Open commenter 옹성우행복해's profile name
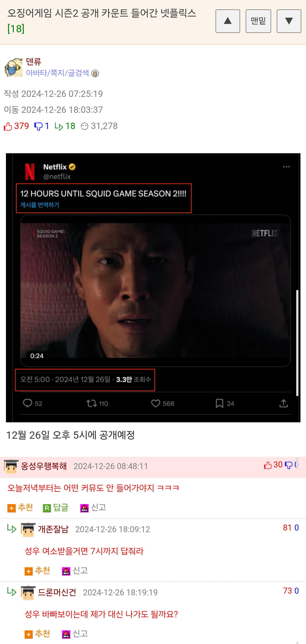Image resolution: width=306 pixels, height=644 pixels. click(x=44, y=466)
